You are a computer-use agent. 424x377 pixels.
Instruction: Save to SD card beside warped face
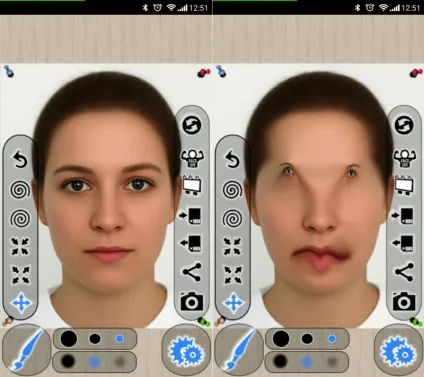402,243
